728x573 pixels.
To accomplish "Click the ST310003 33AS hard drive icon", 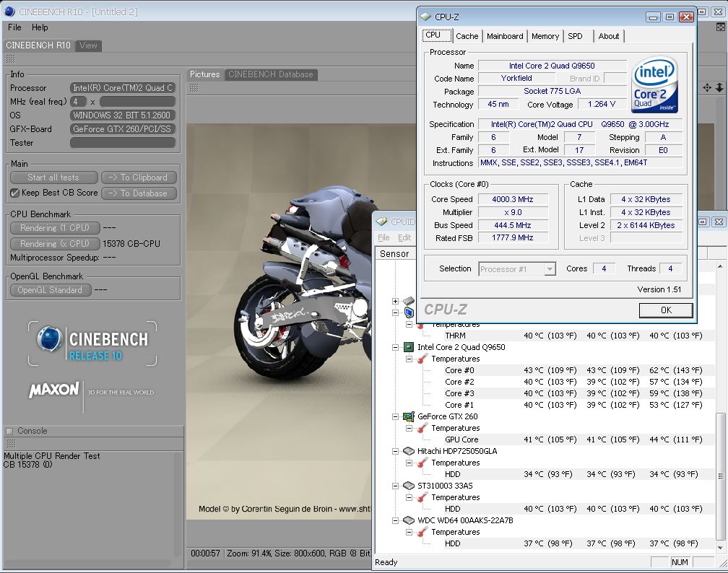I will [408, 486].
